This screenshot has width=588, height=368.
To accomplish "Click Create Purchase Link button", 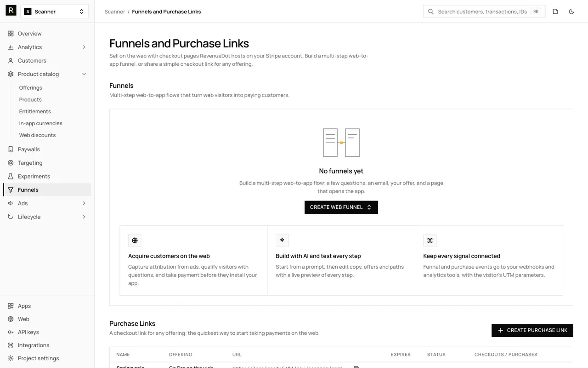I will tap(532, 330).
